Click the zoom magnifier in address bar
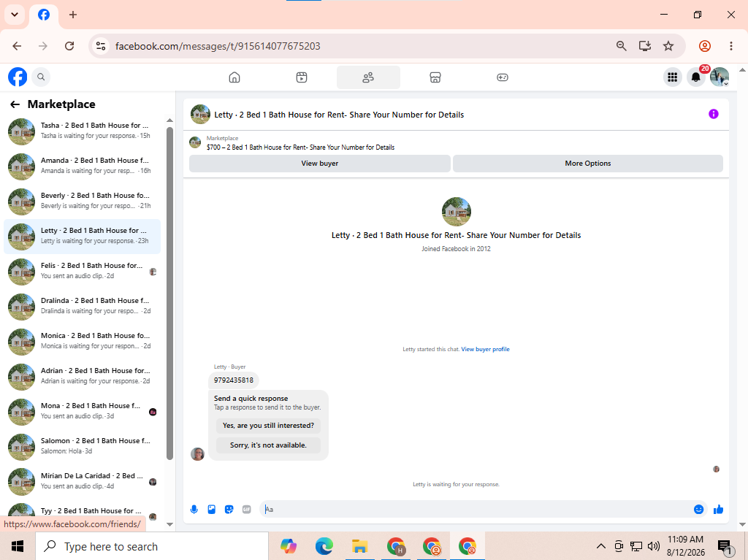The width and height of the screenshot is (748, 560). [x=621, y=46]
